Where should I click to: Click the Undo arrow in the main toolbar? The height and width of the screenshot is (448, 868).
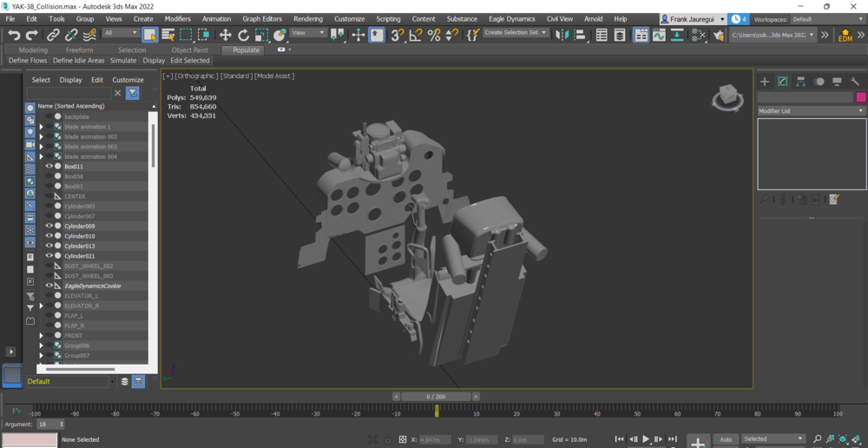click(x=14, y=35)
